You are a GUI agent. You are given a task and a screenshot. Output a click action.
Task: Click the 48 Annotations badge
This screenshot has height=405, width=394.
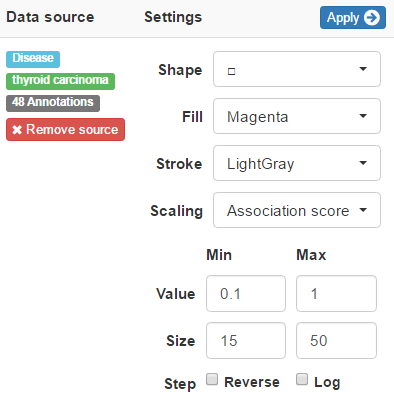pos(53,103)
